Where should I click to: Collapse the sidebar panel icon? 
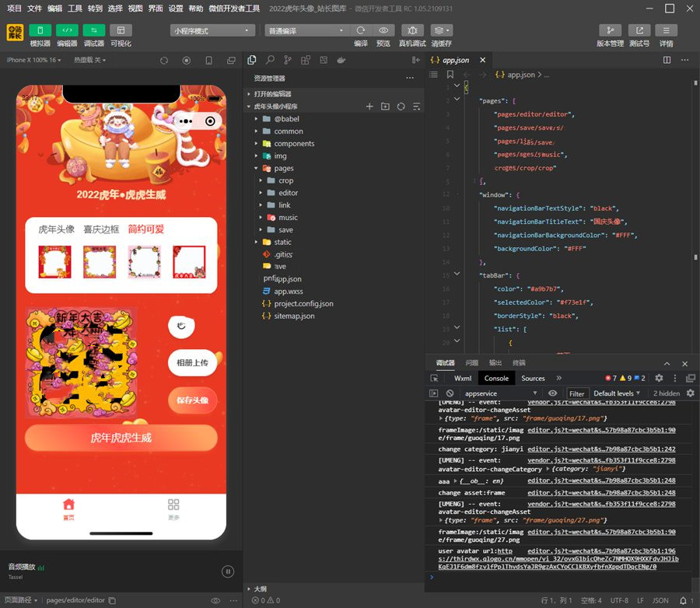tap(416, 60)
